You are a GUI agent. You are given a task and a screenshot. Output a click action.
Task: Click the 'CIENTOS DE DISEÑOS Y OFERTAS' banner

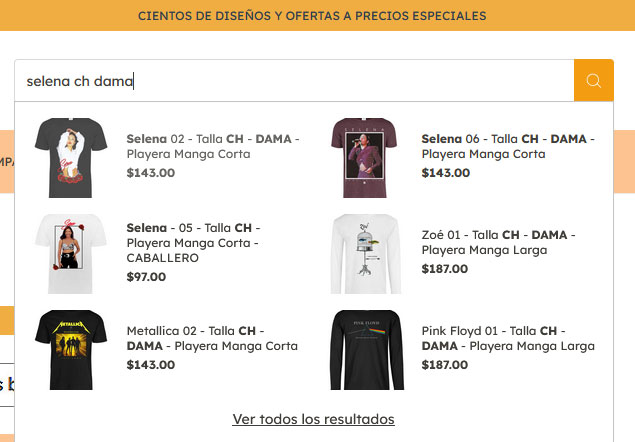point(312,16)
